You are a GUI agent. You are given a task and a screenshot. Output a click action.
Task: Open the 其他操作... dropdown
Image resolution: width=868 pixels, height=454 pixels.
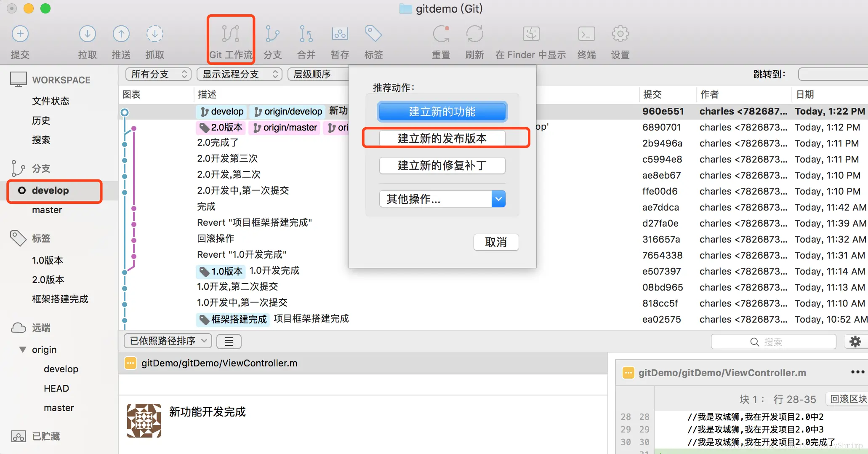442,199
